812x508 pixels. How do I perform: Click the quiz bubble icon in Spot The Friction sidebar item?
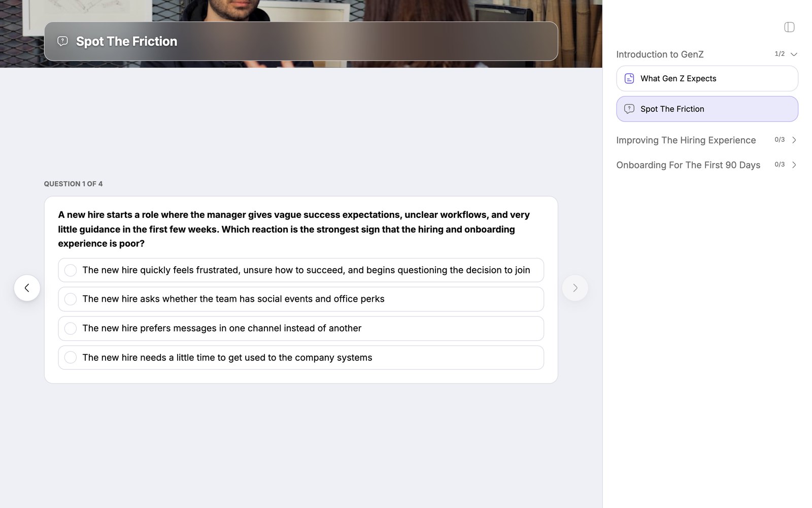[629, 109]
